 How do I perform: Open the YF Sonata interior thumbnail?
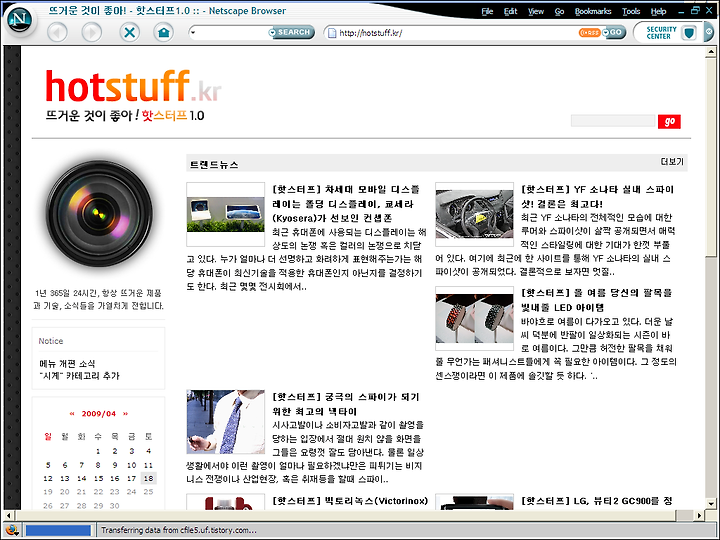coord(474,214)
